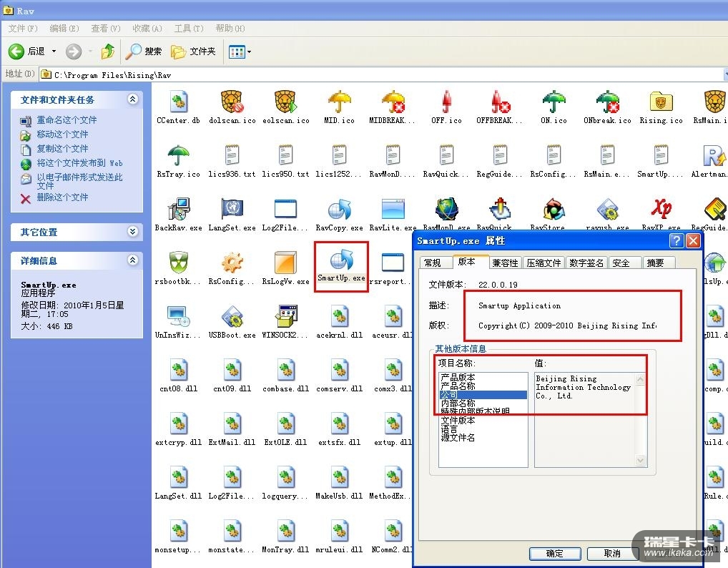
Task: Click the Up folder toolbar button
Action: [x=108, y=51]
